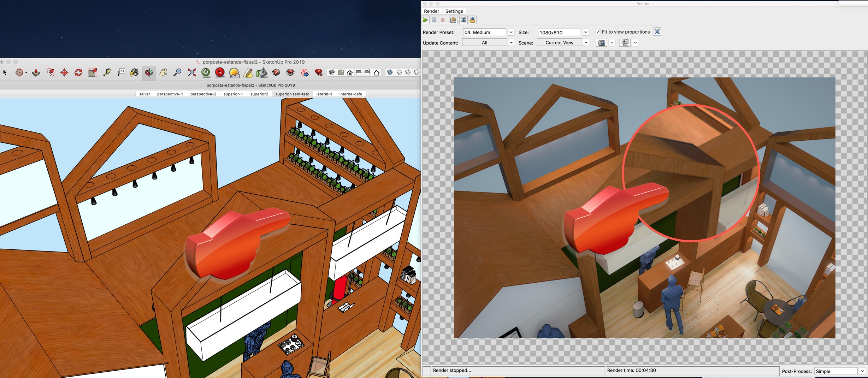Click the Scene Current View button
The height and width of the screenshot is (378, 868).
[559, 42]
